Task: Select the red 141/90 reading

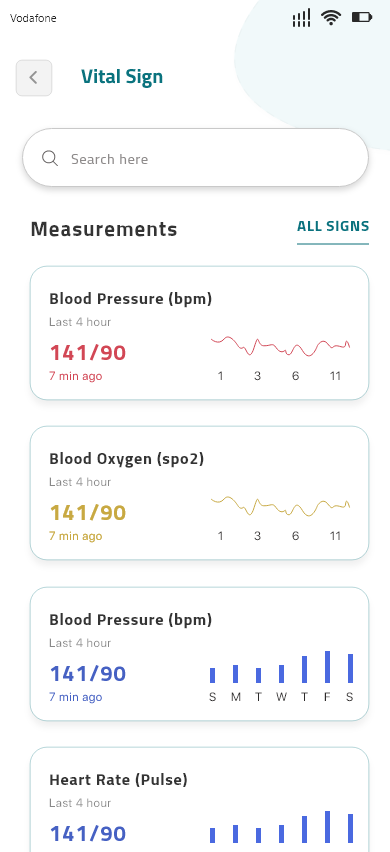Action: click(x=88, y=353)
